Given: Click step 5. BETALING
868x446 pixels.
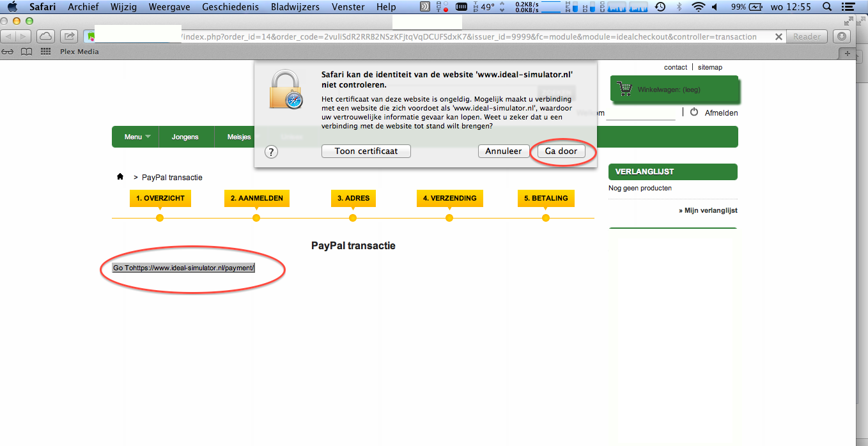Looking at the screenshot, I should point(546,198).
